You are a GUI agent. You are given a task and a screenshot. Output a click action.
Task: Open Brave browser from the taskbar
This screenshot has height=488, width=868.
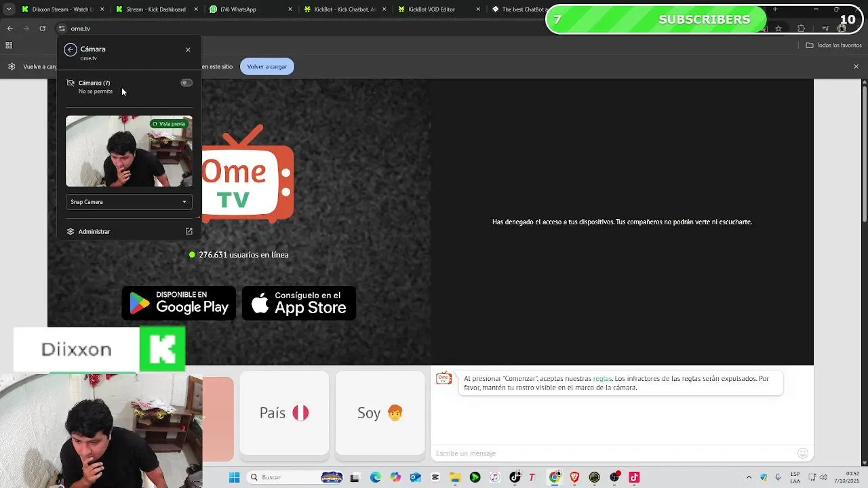[x=574, y=477]
